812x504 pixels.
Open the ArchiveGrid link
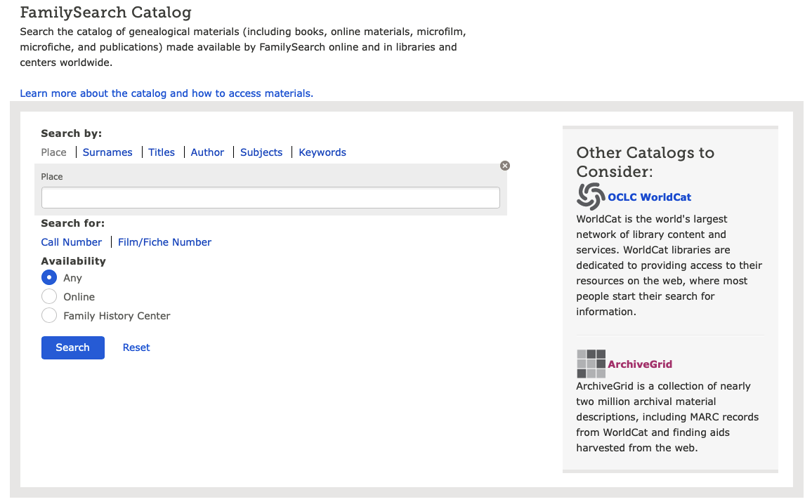tap(639, 364)
